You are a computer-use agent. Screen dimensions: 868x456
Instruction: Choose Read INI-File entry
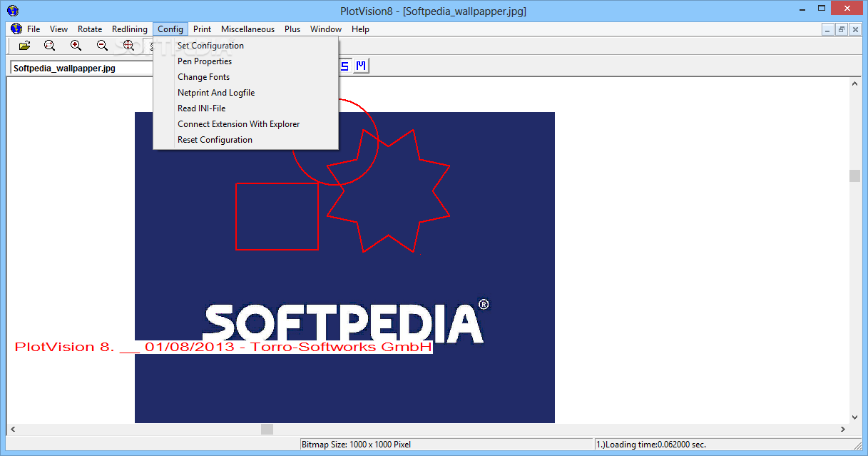(245, 108)
